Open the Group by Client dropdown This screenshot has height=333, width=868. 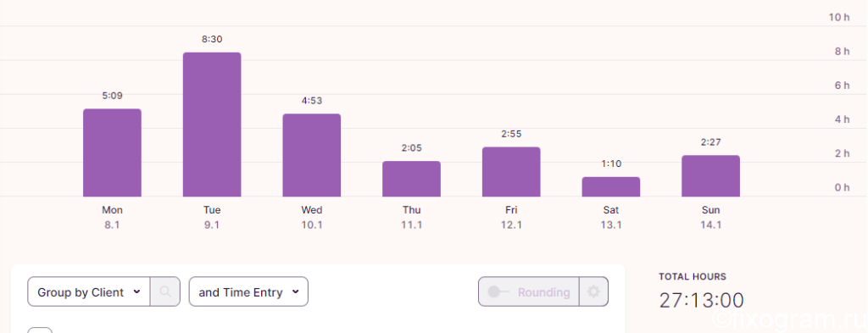point(88,291)
